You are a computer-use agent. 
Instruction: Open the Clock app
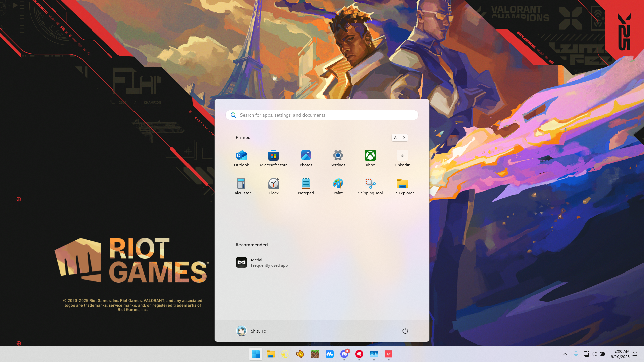[273, 186]
